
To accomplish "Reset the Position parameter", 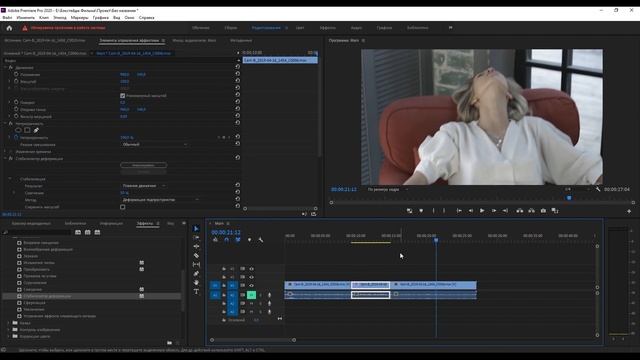I will coord(238,74).
